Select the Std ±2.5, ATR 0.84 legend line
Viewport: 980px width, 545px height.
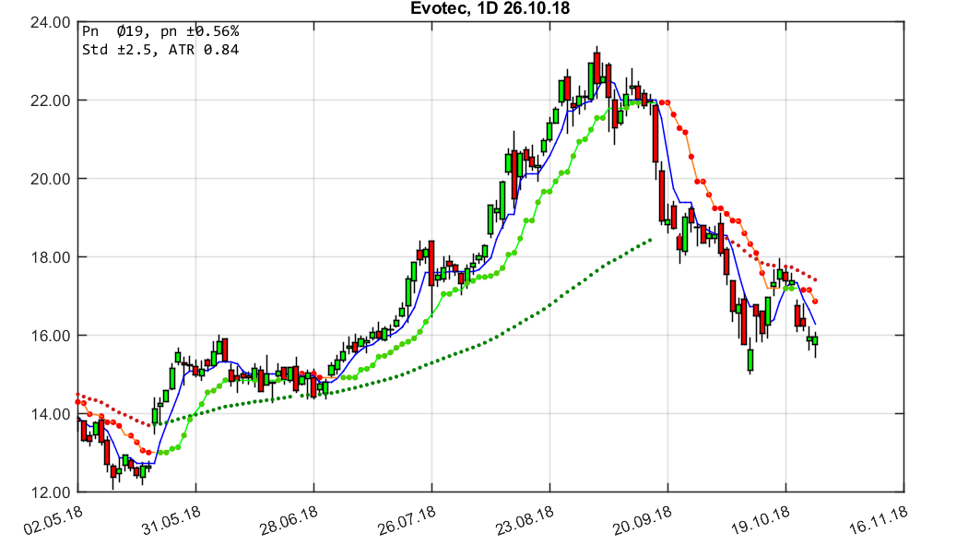[x=157, y=49]
